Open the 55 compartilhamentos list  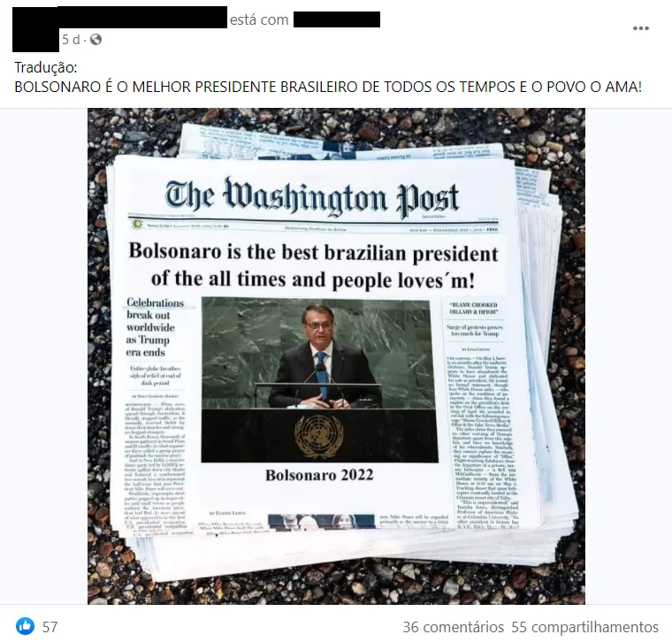point(584,627)
